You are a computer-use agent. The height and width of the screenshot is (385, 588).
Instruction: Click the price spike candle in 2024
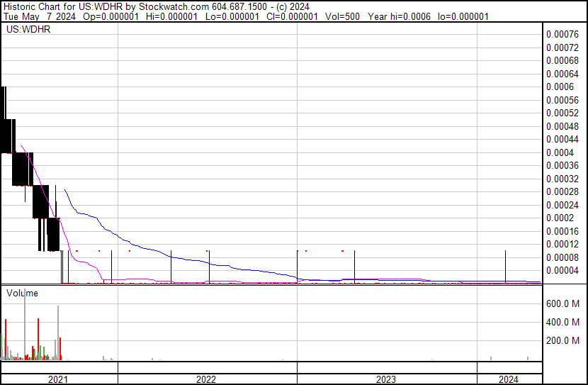[x=505, y=266]
